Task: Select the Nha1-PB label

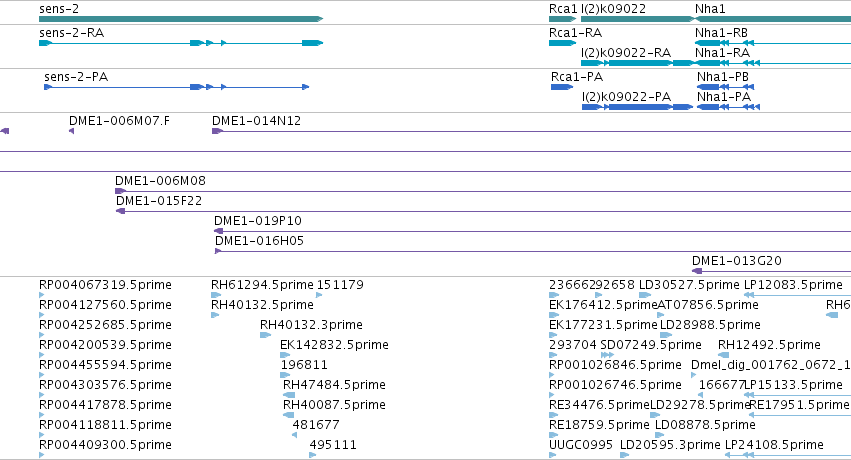Action: [723, 76]
